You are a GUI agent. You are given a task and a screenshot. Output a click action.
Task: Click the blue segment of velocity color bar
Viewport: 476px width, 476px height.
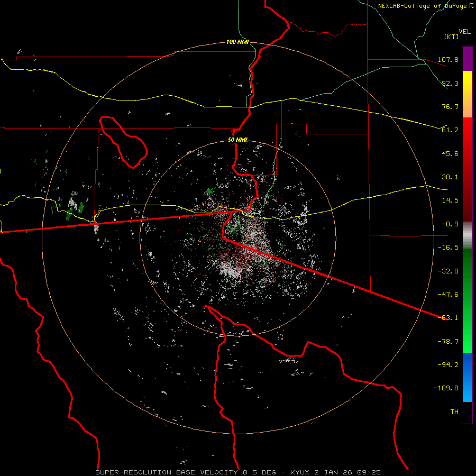(x=467, y=377)
